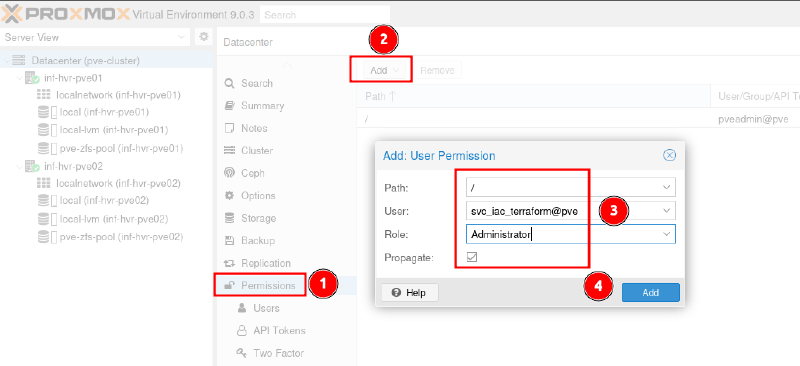Image resolution: width=800 pixels, height=366 pixels.
Task: Click the Permissions unlock icon
Action: (x=230, y=285)
